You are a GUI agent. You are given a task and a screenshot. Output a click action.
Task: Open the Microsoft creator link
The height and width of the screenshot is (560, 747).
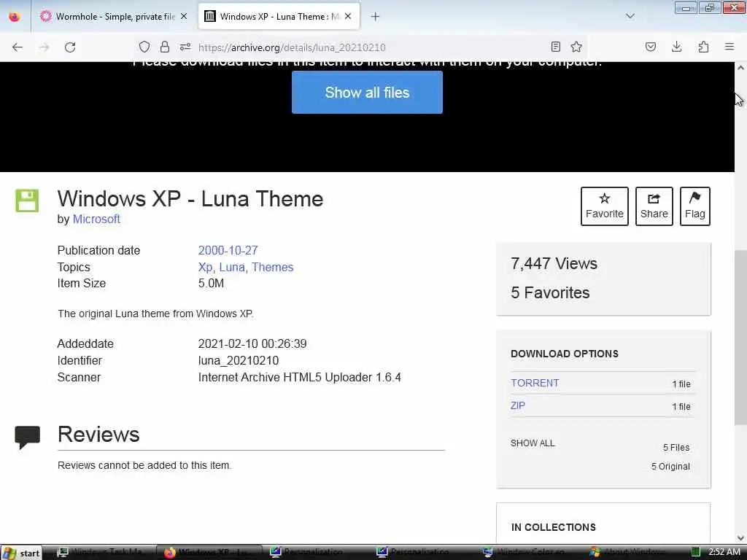click(x=96, y=219)
